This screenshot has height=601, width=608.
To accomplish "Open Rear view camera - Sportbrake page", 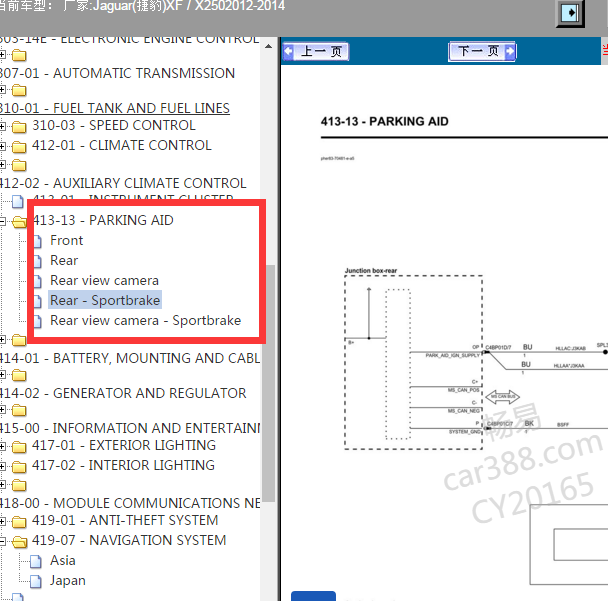I will tap(145, 321).
